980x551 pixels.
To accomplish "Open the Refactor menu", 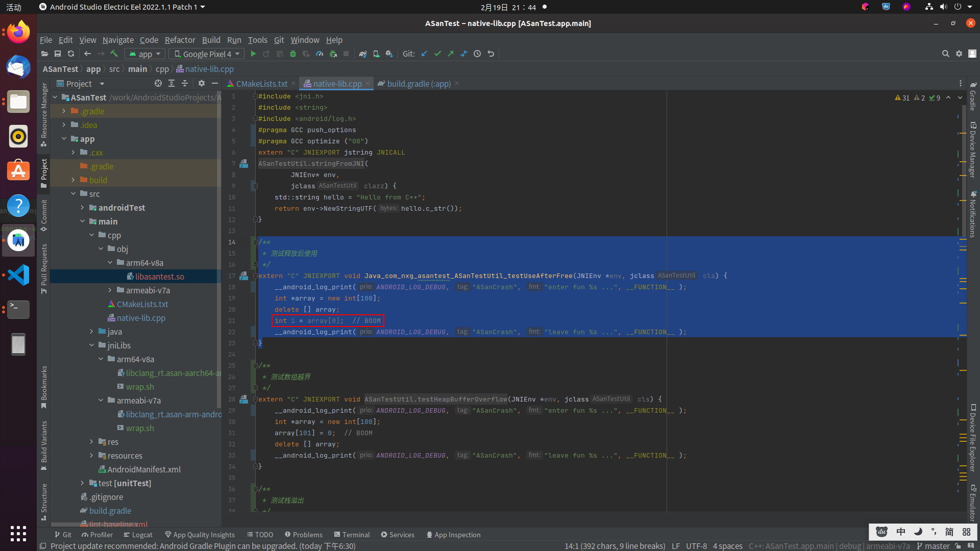I will [180, 40].
